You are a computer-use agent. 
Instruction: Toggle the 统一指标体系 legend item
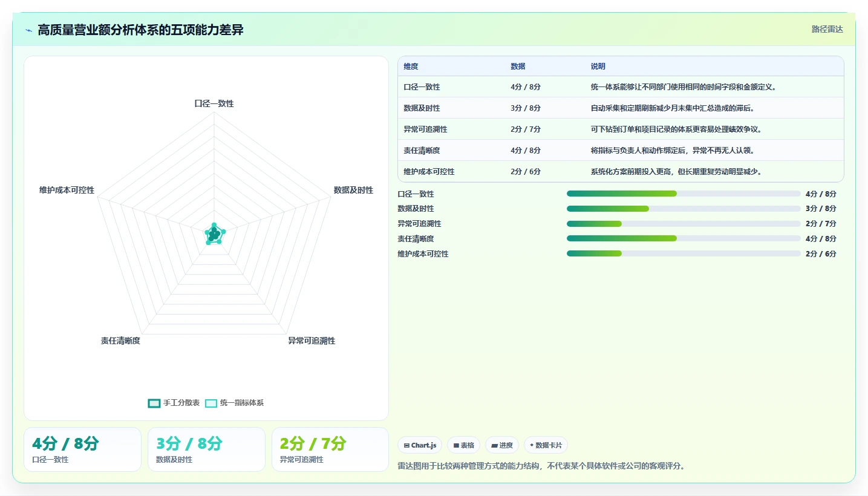click(x=235, y=403)
